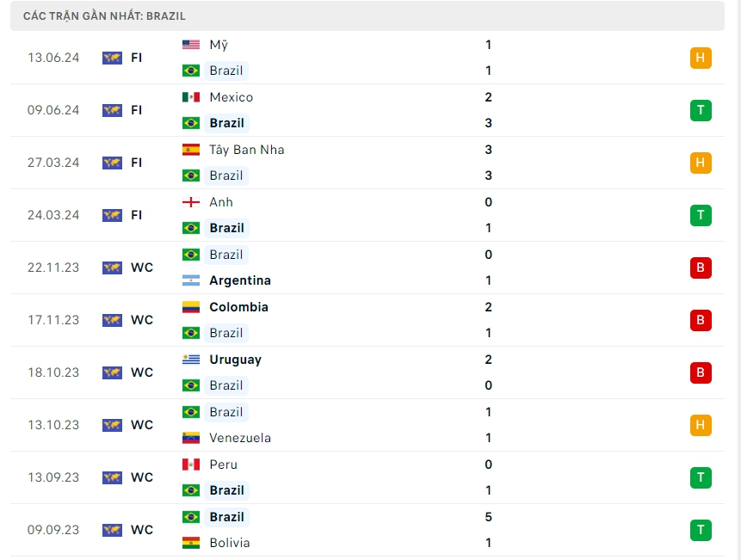The height and width of the screenshot is (560, 741).
Task: Click the orange H badge for Mỹ match
Action: tap(701, 58)
